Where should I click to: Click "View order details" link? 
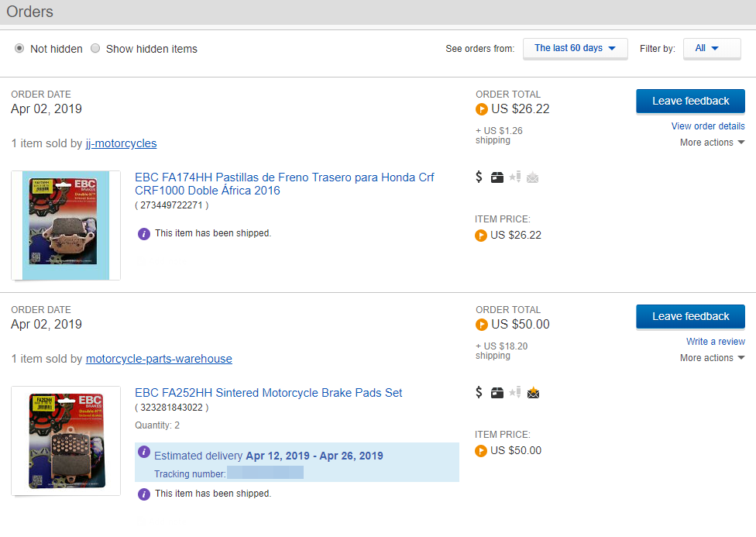tap(708, 126)
